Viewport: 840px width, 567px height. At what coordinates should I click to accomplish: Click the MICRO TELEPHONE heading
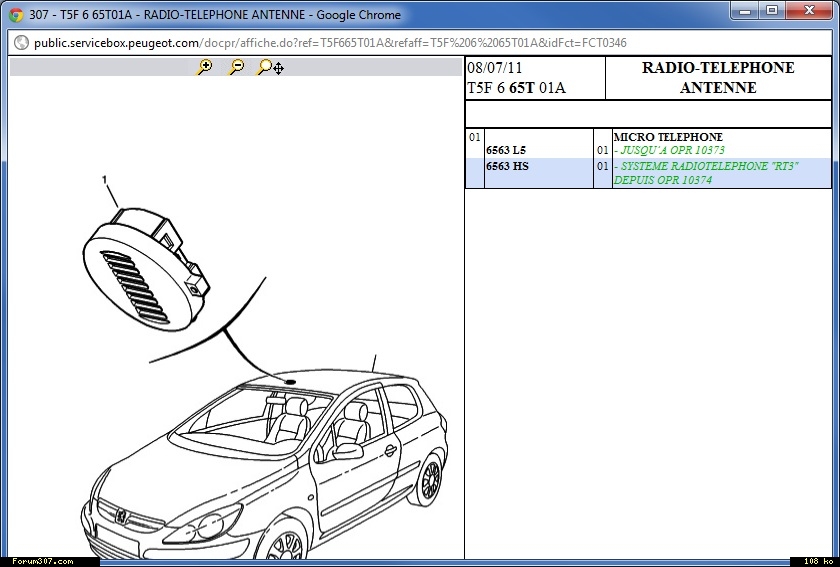pos(668,137)
